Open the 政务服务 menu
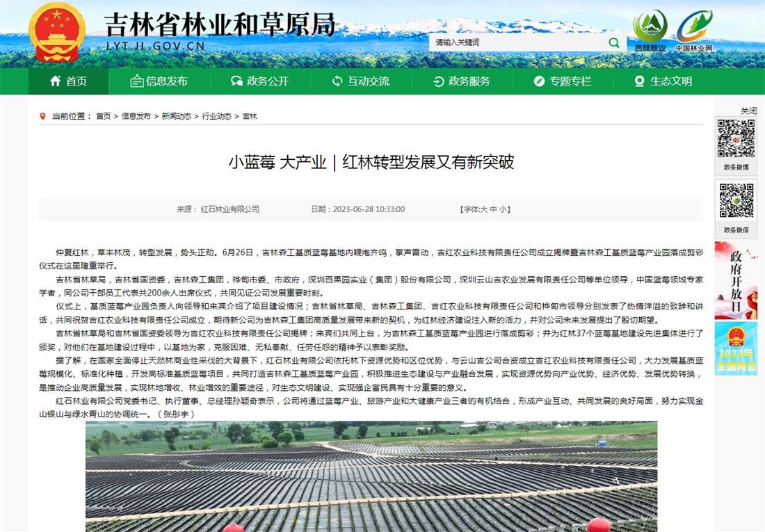The height and width of the screenshot is (532, 765). coord(461,81)
